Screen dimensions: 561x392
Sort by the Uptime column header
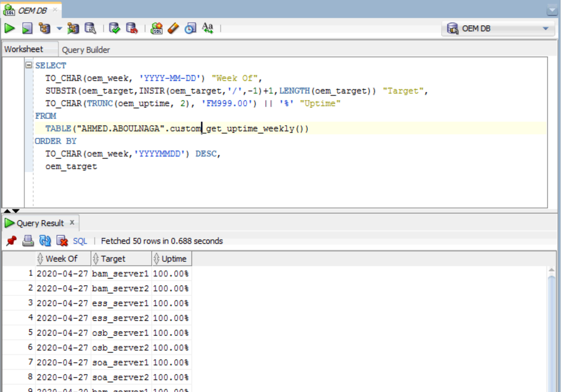(173, 259)
